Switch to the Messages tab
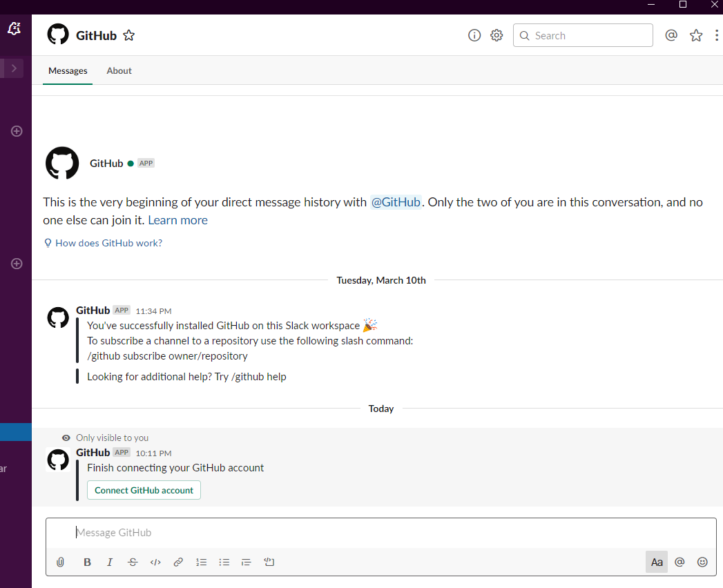The height and width of the screenshot is (588, 723). pos(68,70)
